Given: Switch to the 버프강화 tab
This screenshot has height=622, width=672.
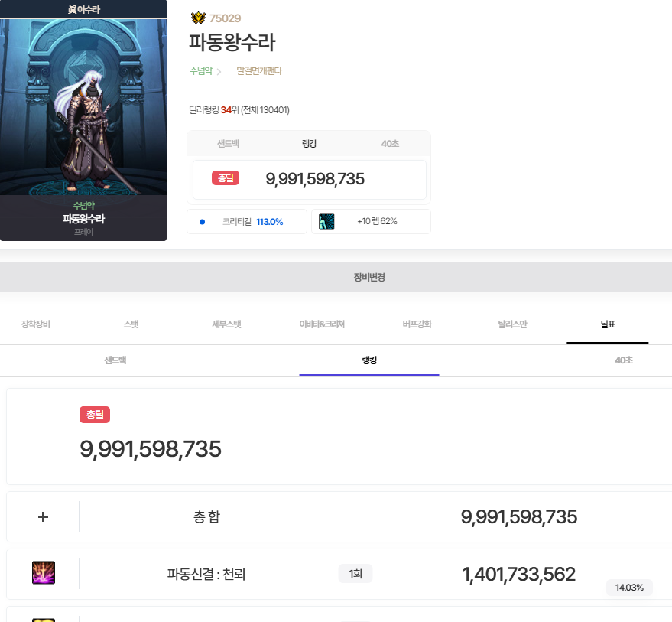Looking at the screenshot, I should (417, 324).
